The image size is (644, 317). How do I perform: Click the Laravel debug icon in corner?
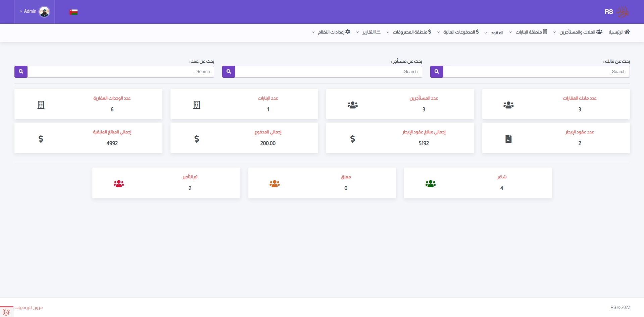(6, 312)
